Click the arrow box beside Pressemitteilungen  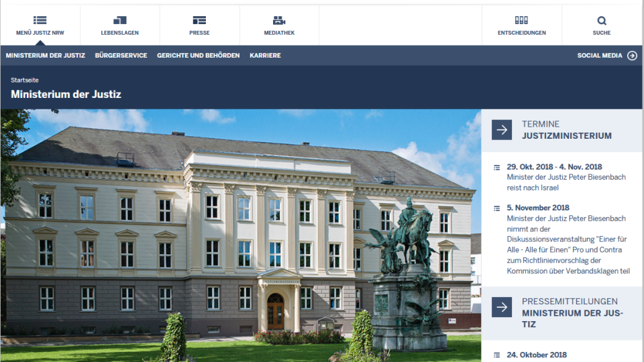coord(502,307)
